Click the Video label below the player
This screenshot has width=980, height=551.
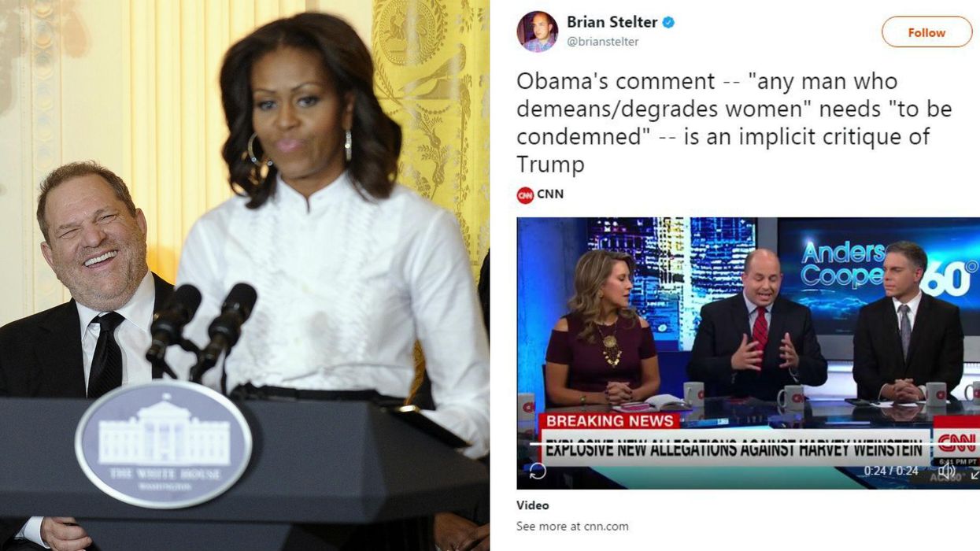tap(533, 505)
